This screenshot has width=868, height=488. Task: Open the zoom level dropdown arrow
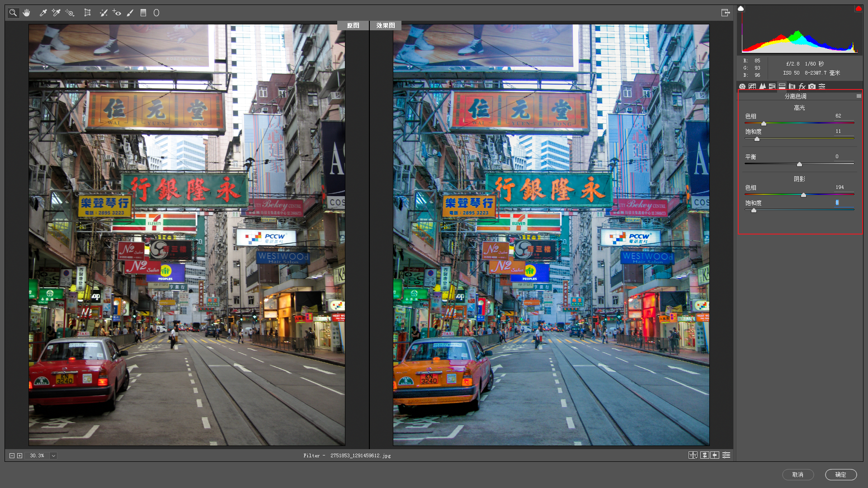[53, 455]
